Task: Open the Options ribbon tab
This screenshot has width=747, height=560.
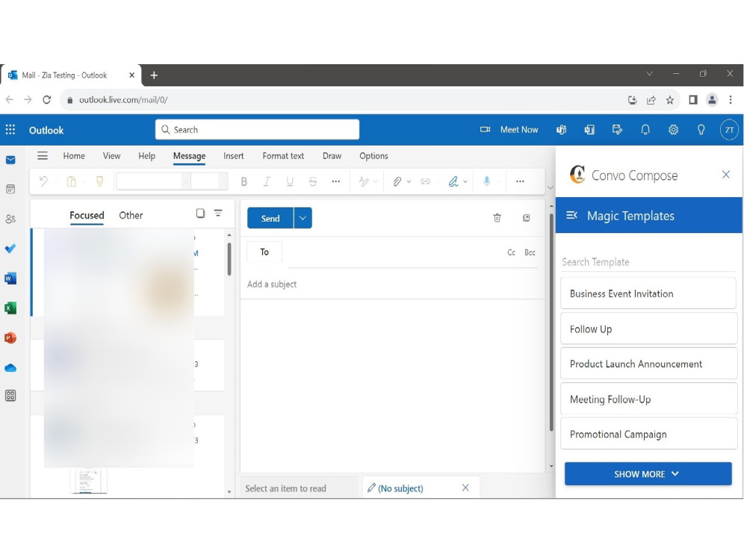Action: tap(373, 156)
